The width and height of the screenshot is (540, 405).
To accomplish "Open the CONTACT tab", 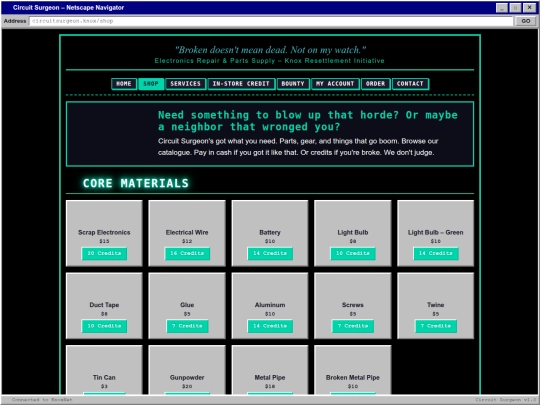I will [x=410, y=84].
